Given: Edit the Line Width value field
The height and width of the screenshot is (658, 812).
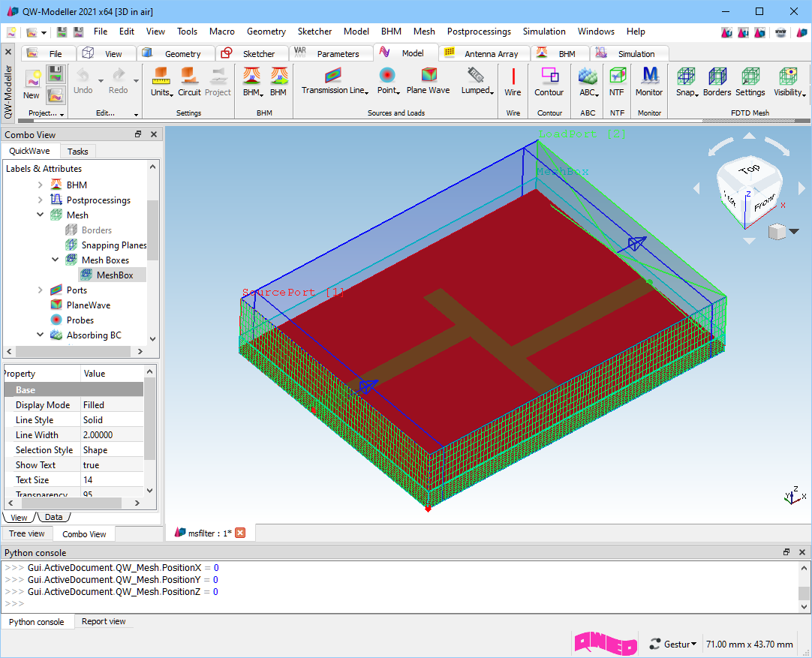Looking at the screenshot, I should [x=111, y=435].
